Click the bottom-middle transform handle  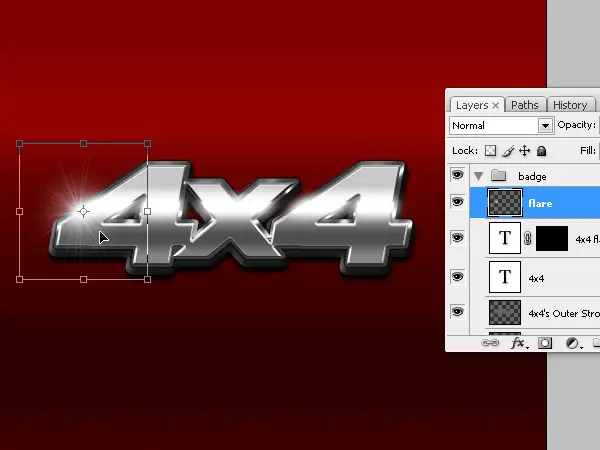click(x=83, y=280)
